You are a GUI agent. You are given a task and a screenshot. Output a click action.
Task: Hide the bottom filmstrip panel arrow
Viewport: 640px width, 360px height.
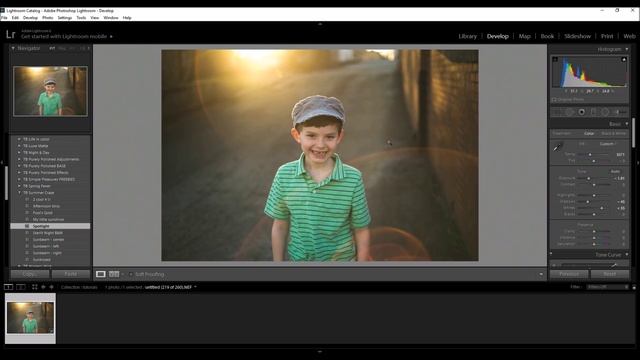coord(320,351)
